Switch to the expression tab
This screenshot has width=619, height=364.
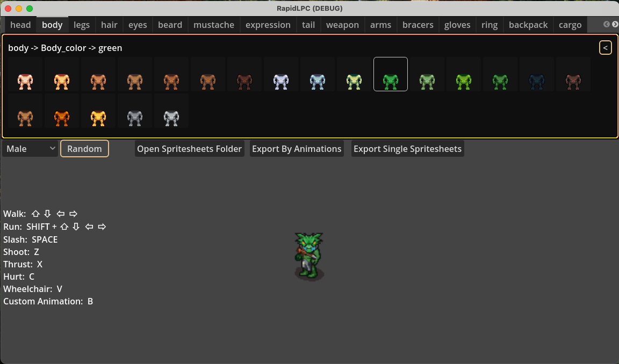click(x=268, y=25)
